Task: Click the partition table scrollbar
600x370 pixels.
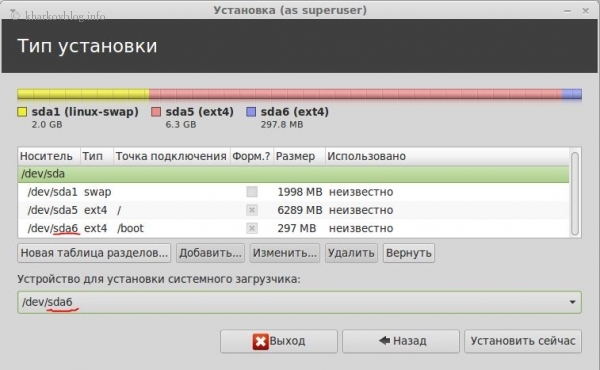Action: point(574,193)
